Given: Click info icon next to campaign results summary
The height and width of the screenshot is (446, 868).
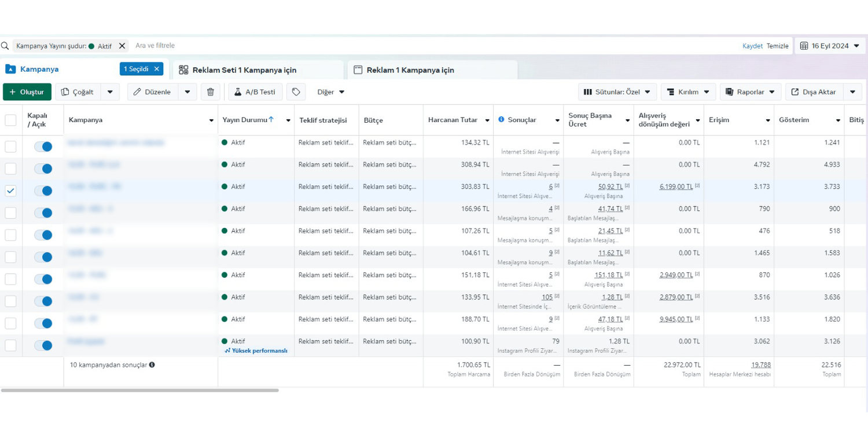Looking at the screenshot, I should coord(152,365).
